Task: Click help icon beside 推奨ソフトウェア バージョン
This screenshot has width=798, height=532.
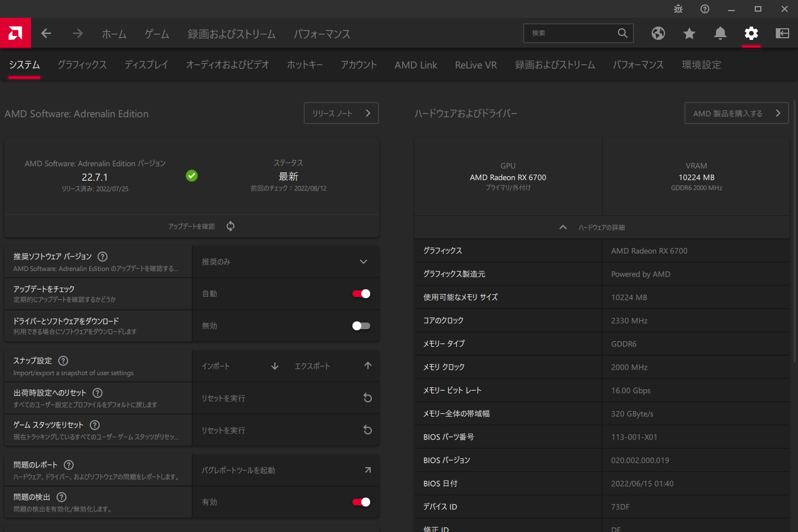Action: coord(103,257)
